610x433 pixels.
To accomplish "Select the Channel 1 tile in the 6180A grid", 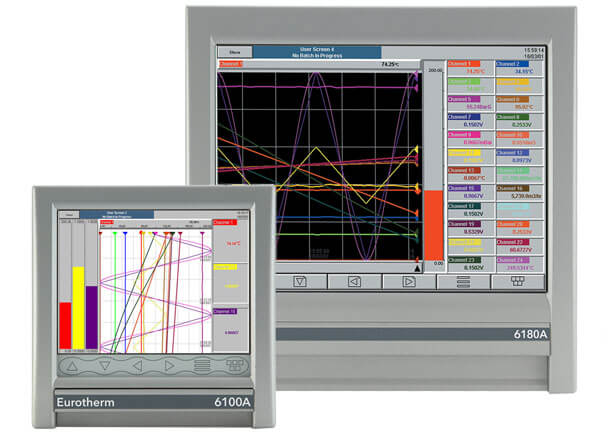I will [x=471, y=68].
